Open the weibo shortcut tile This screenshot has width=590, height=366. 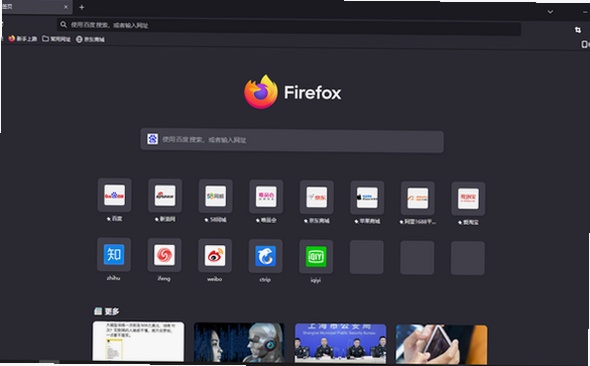pos(215,256)
